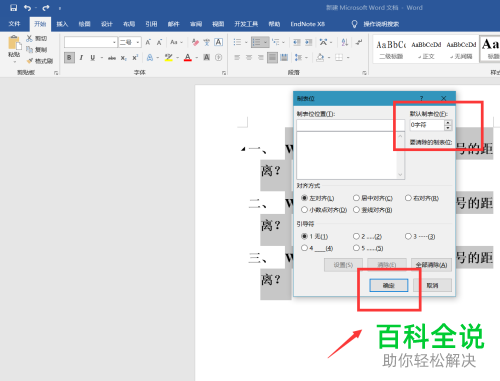
Task: Click the Increase Indent icon
Action: (x=309, y=42)
